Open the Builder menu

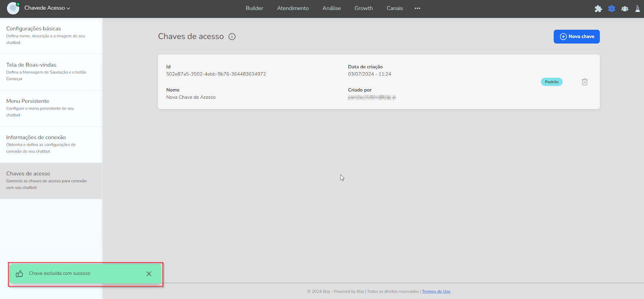click(254, 8)
